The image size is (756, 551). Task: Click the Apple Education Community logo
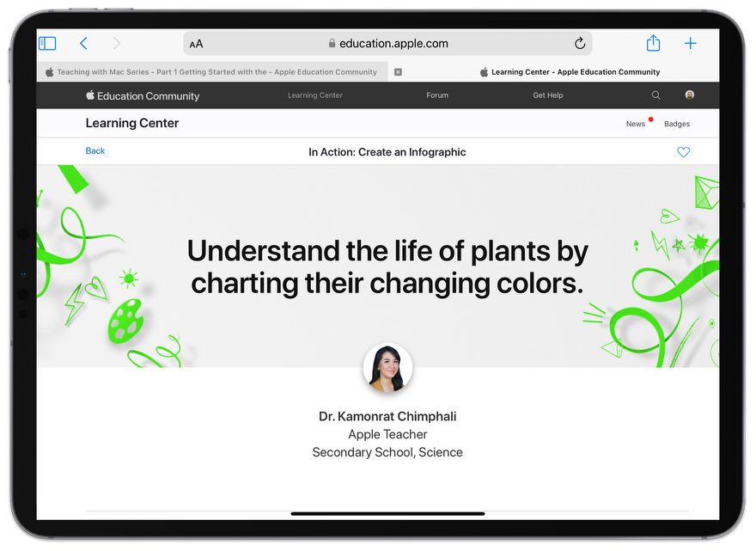143,96
